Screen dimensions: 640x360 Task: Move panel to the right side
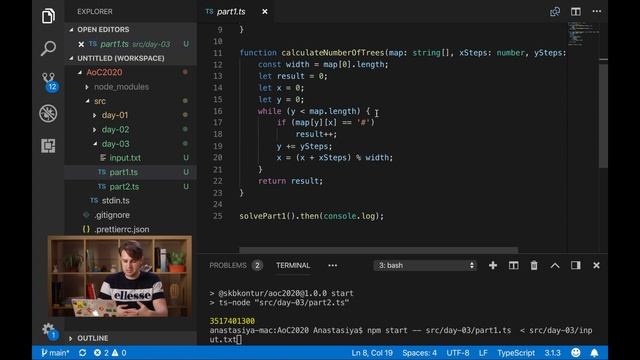(576, 265)
